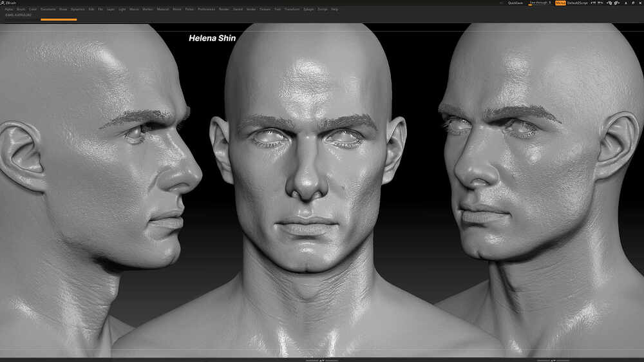Open the Light menu
Viewport: 644px width, 362px height.
pyautogui.click(x=122, y=9)
